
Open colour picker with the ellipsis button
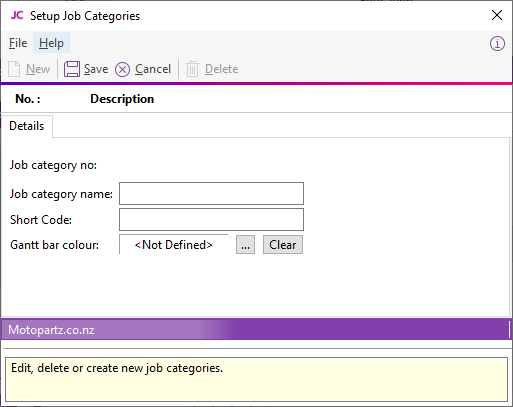pyautogui.click(x=246, y=245)
